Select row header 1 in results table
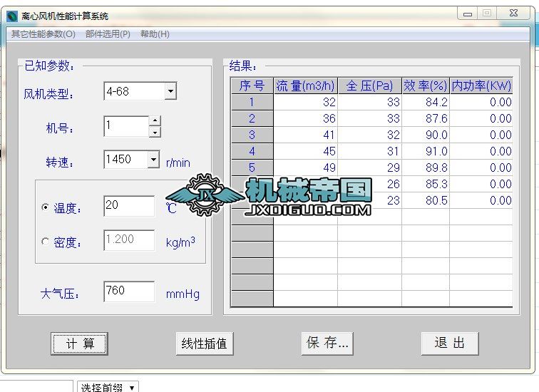Viewport: 539px width, 392px height. 252,102
